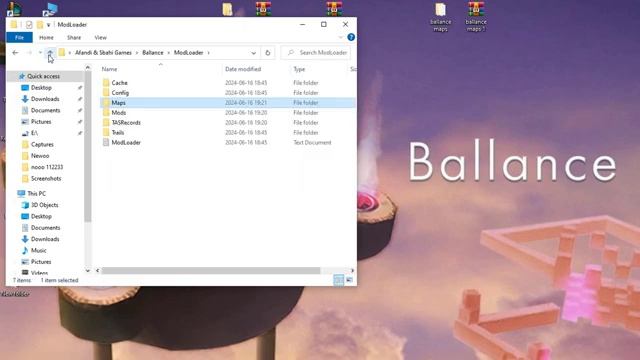
Task: Expand chevron after Ballance in breadcrumb
Action: coord(168,53)
